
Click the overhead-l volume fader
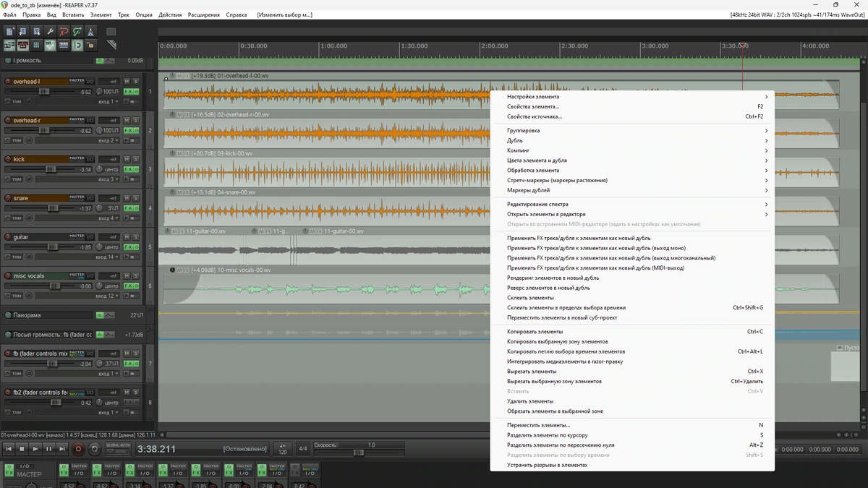[x=44, y=92]
